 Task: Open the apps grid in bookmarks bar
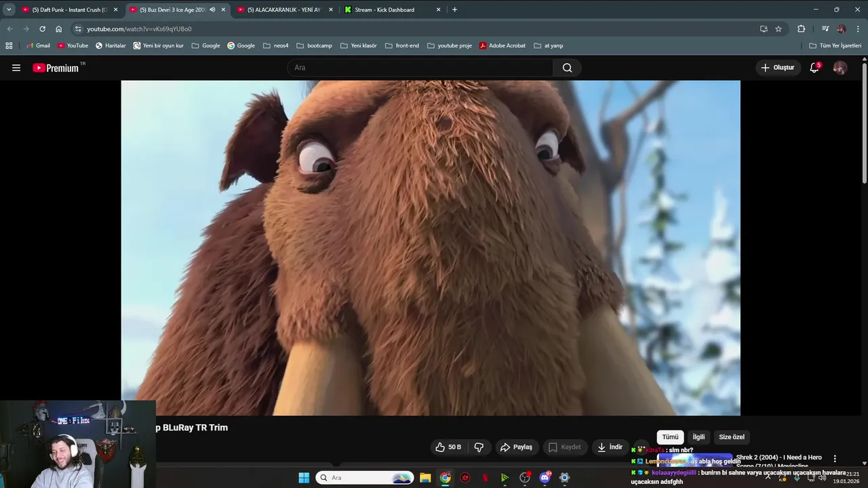tap(9, 45)
